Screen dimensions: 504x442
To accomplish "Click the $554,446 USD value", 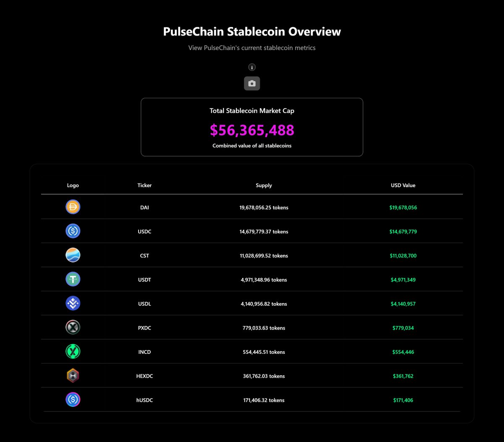I will (403, 352).
